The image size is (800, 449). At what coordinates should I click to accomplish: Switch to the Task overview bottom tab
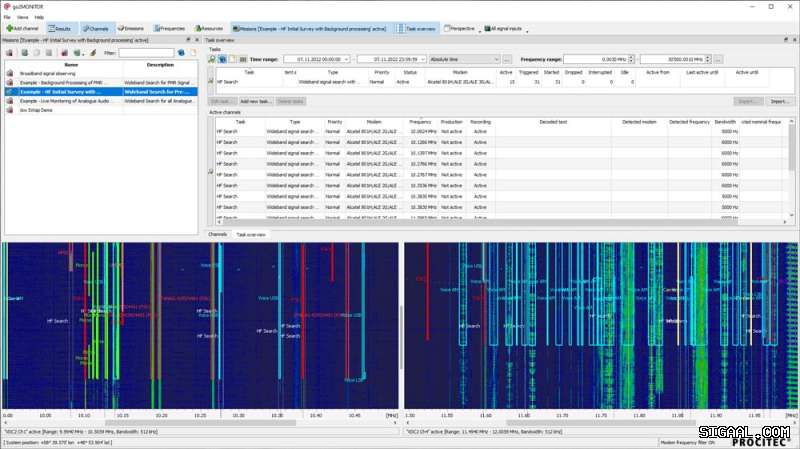coord(251,235)
